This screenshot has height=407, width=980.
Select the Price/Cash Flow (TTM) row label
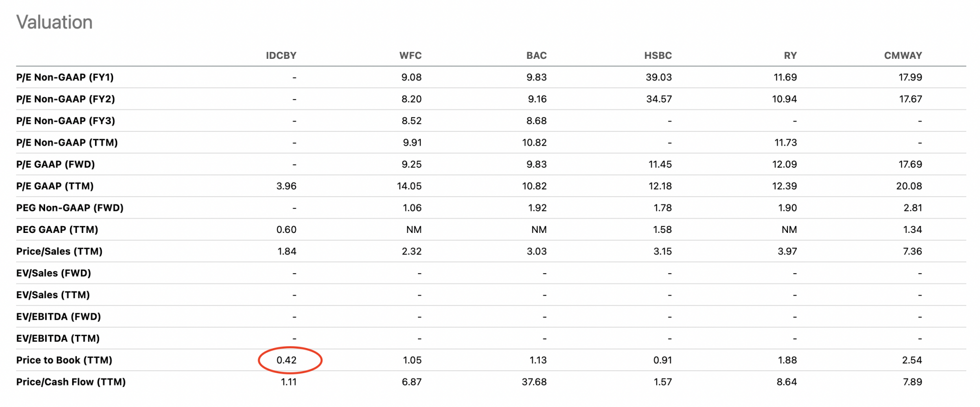point(71,382)
